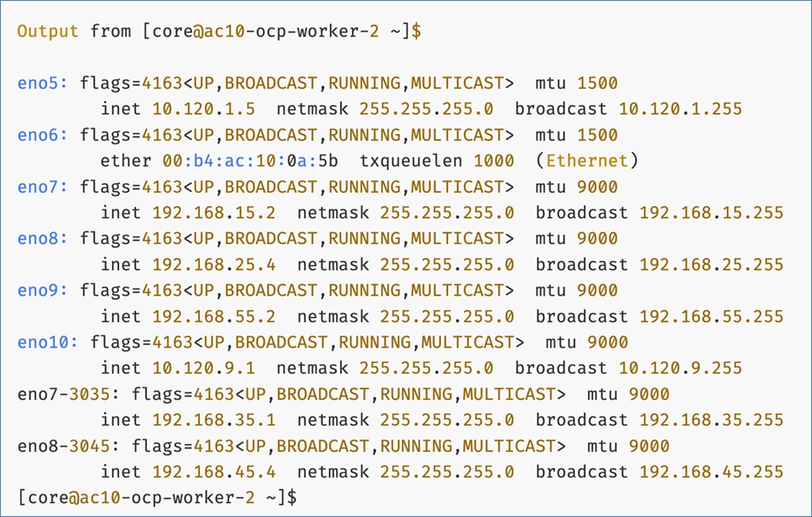Click the mtu 1500 value on eno6 line
This screenshot has height=517, width=812.
pos(597,136)
